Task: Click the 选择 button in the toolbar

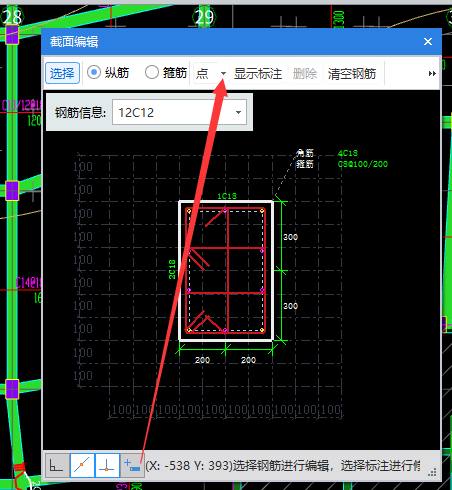Action: (x=62, y=73)
